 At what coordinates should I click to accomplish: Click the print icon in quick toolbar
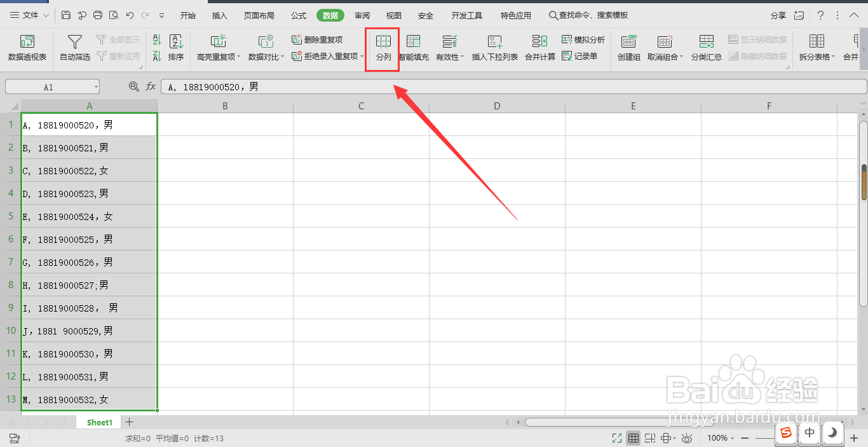(98, 15)
